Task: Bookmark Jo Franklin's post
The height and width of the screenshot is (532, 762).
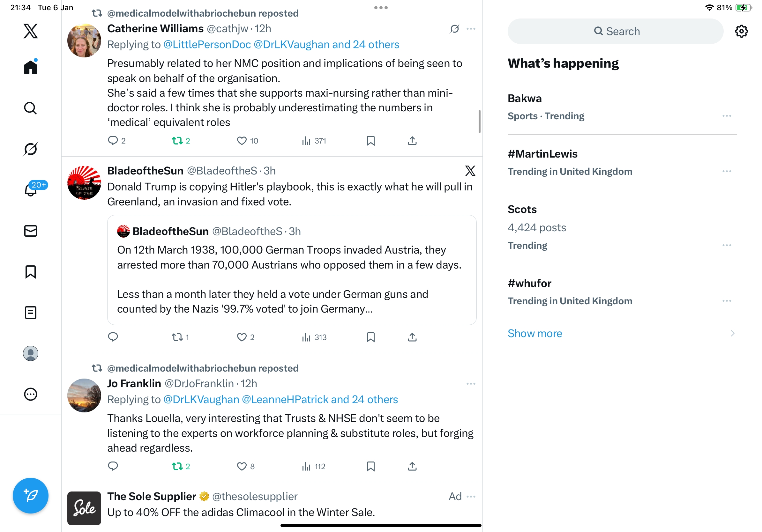Action: (x=370, y=466)
